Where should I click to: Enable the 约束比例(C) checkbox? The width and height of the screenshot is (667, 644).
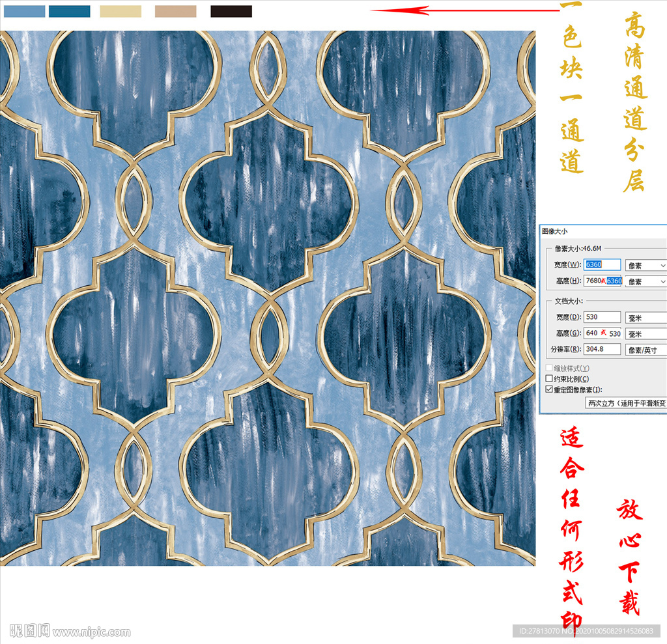click(x=549, y=378)
